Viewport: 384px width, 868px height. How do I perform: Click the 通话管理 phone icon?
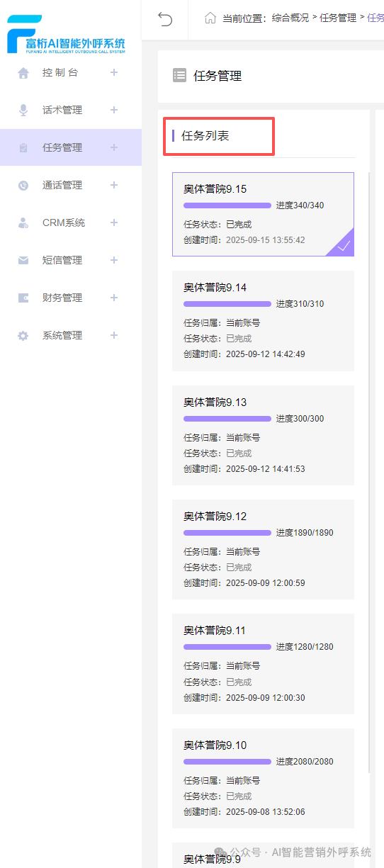pyautogui.click(x=23, y=185)
